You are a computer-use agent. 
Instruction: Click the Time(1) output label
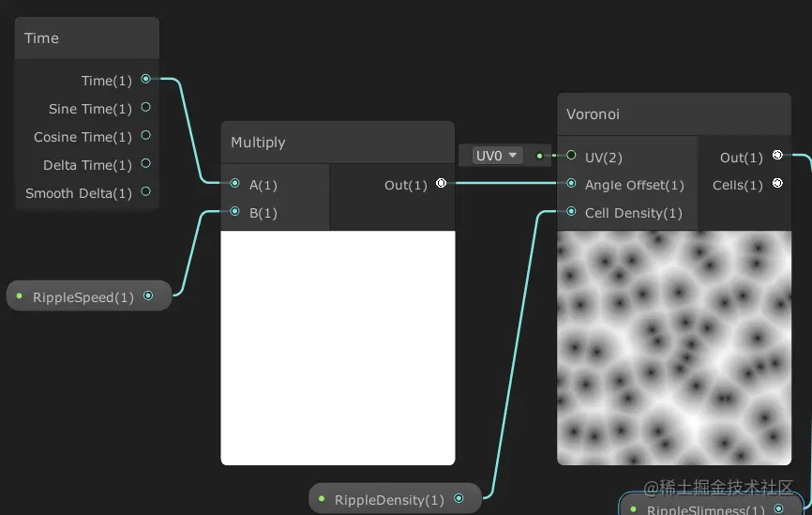(107, 81)
